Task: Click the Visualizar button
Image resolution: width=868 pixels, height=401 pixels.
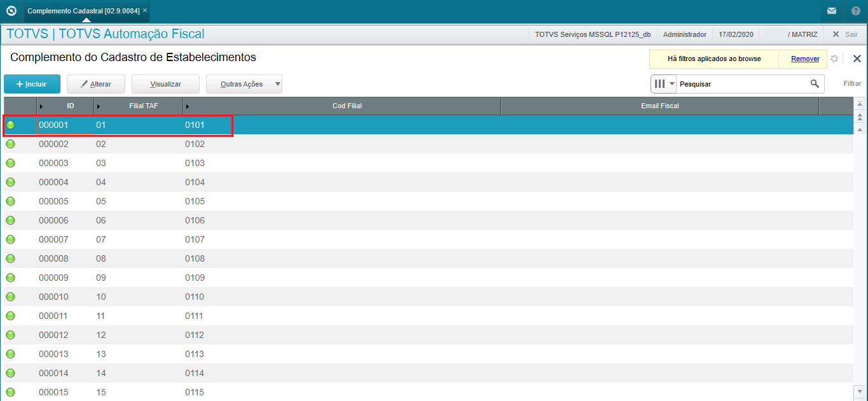Action: [165, 84]
